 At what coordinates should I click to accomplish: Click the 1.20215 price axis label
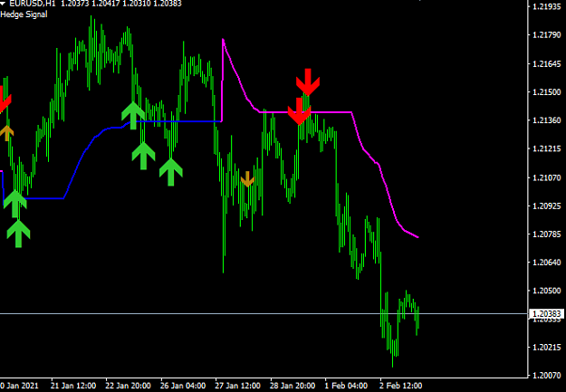tap(547, 348)
